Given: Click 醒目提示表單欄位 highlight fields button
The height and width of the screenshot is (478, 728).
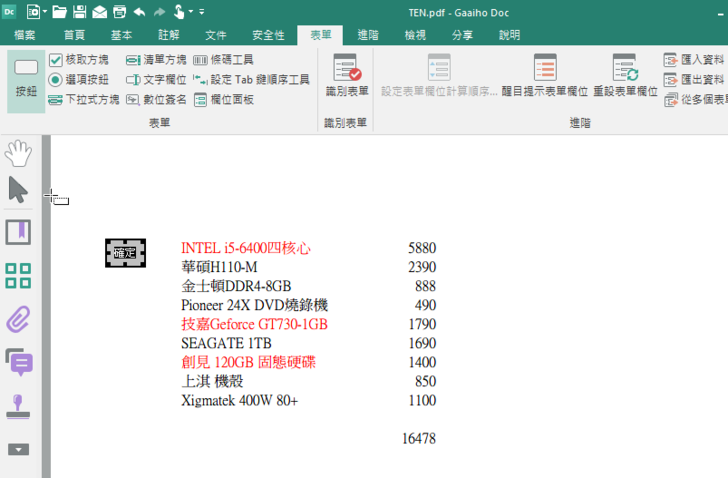Looking at the screenshot, I should (545, 75).
